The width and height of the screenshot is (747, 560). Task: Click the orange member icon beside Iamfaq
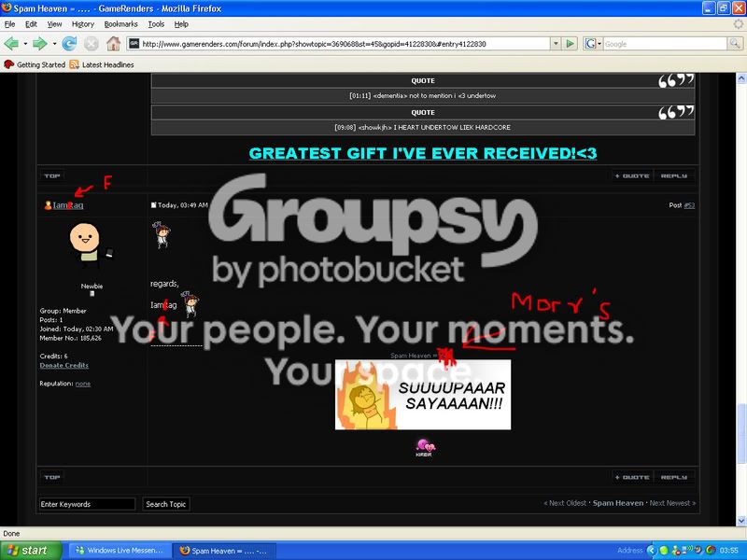click(48, 205)
